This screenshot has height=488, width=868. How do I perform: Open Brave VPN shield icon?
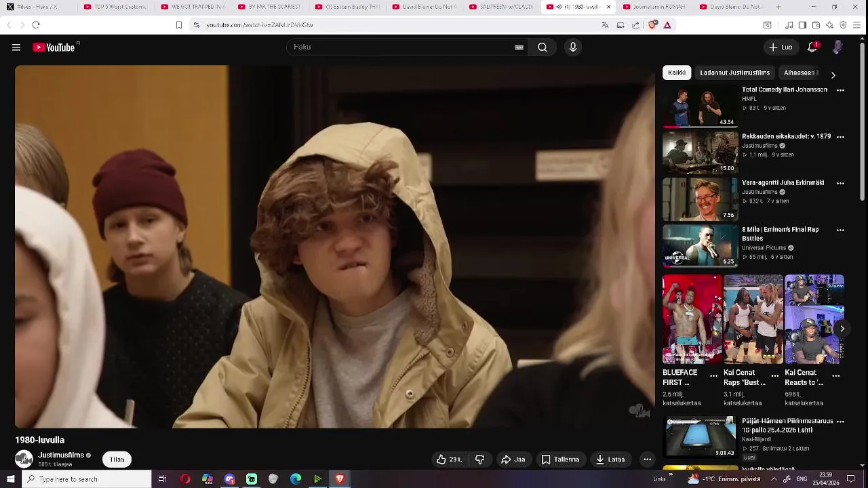pos(843,25)
